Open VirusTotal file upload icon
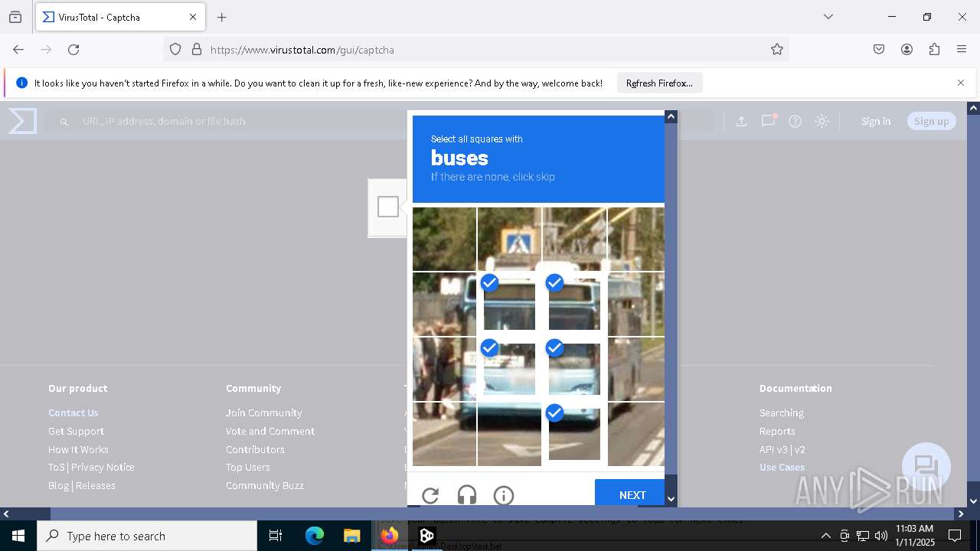This screenshot has width=980, height=551. 741,121
